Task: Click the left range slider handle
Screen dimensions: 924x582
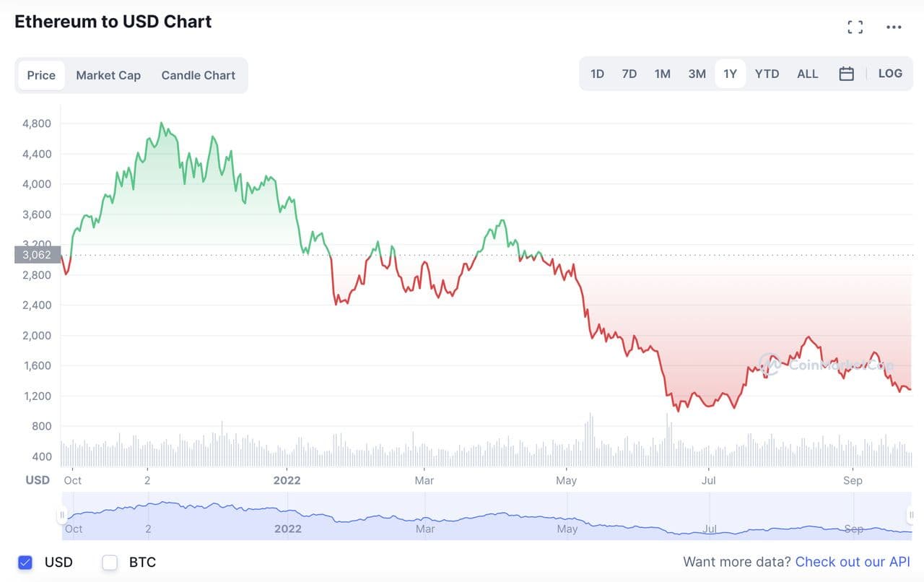Action: pyautogui.click(x=61, y=515)
